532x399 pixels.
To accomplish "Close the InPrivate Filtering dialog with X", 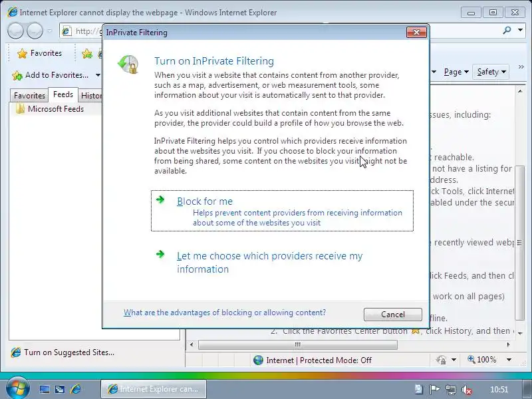I will pyautogui.click(x=416, y=32).
